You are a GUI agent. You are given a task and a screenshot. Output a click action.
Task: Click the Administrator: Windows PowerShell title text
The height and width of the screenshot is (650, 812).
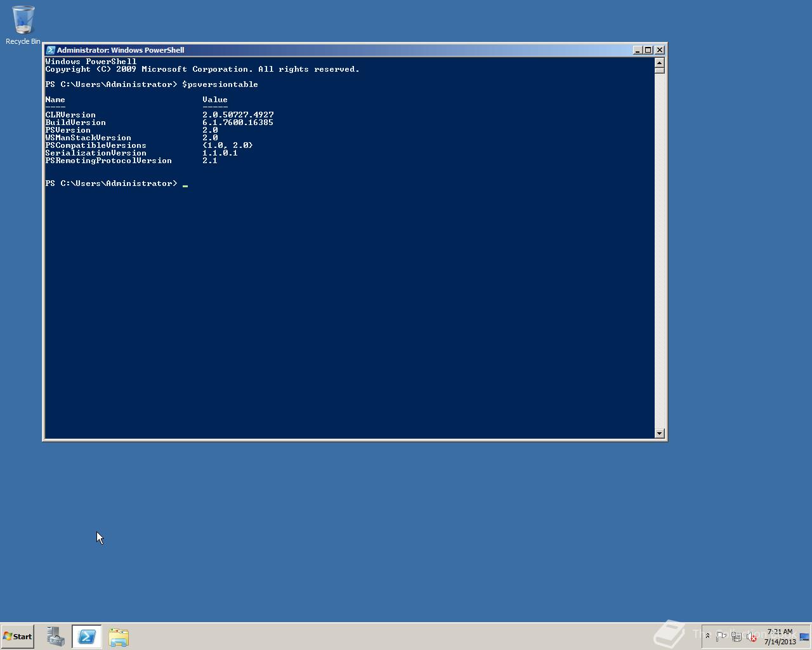click(x=121, y=50)
